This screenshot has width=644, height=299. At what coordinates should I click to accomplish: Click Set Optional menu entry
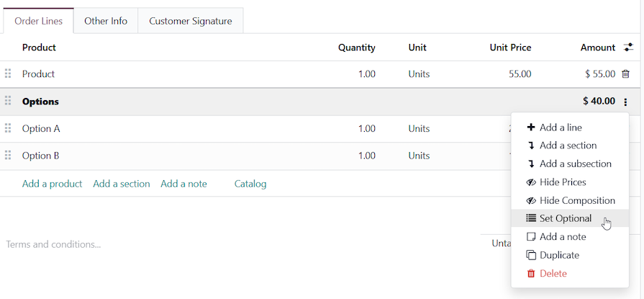tap(565, 218)
